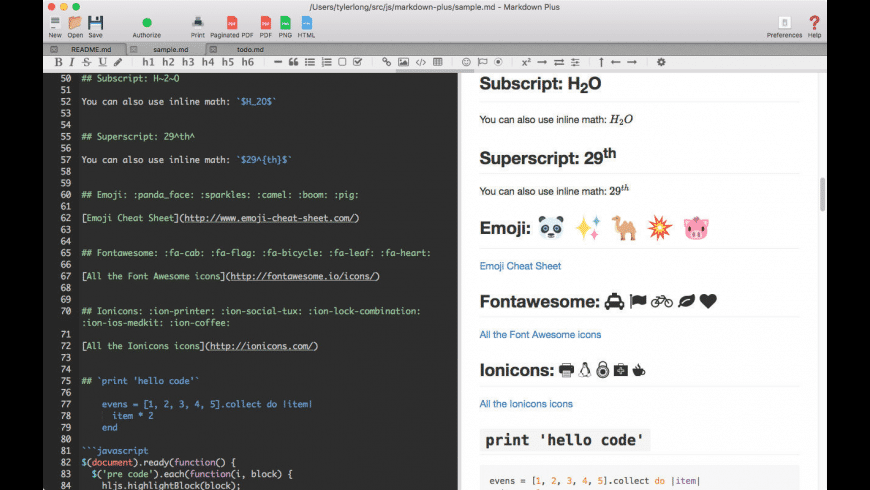Click the panda face emoji in preview
The height and width of the screenshot is (490, 870).
pos(551,228)
